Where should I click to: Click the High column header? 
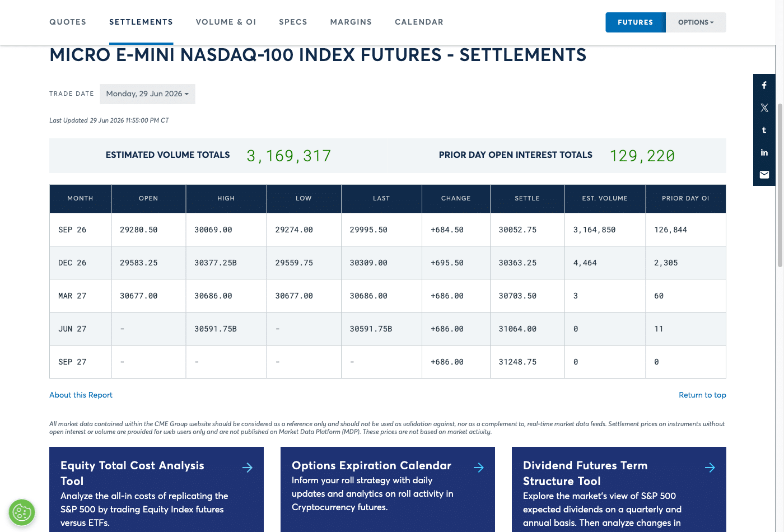[x=226, y=198]
